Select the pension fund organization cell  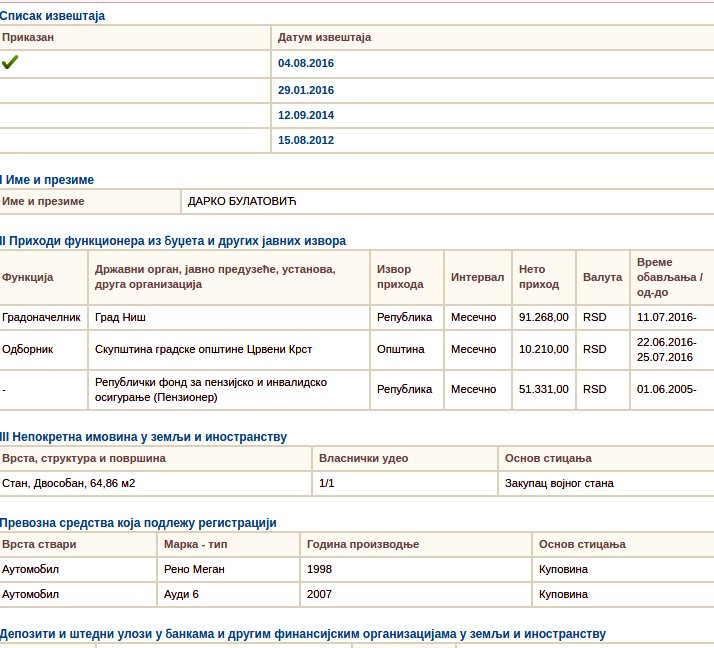pos(210,389)
